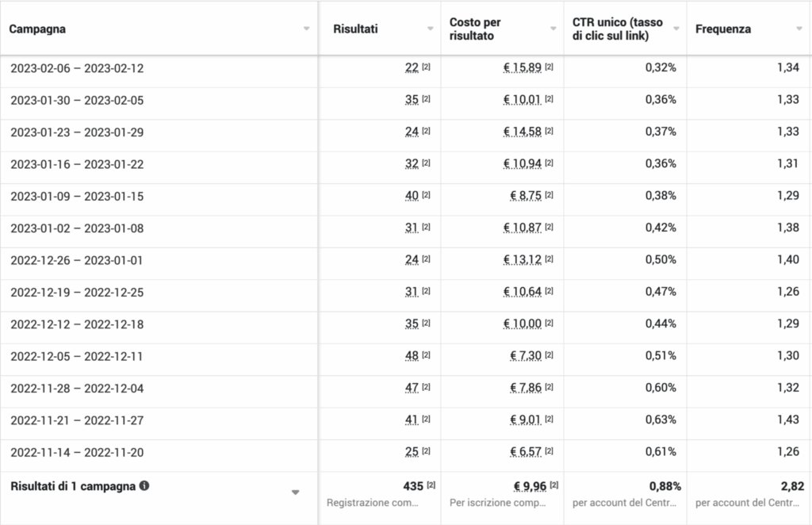Select row 2022-11-14 – 2022-11-20
The image size is (812, 525).
click(76, 452)
